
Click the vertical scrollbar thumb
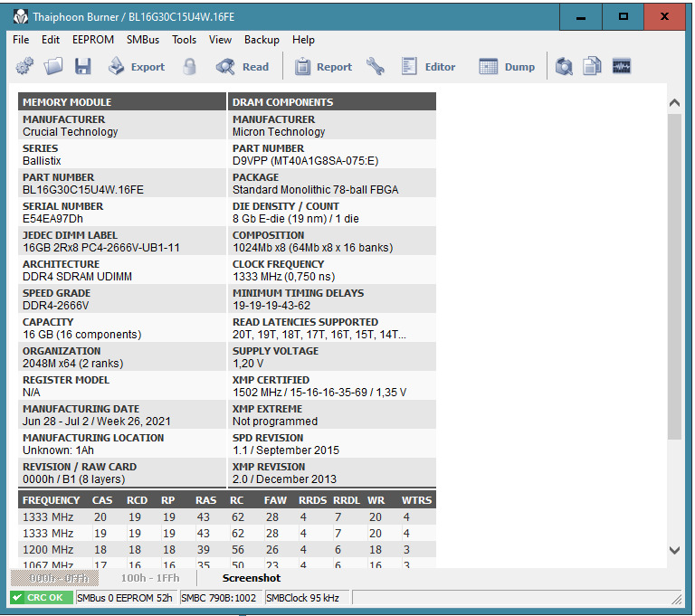click(x=674, y=277)
